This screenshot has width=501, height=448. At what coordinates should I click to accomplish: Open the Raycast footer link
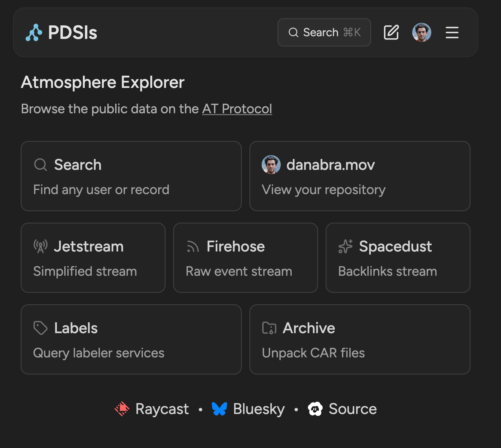pyautogui.click(x=162, y=409)
